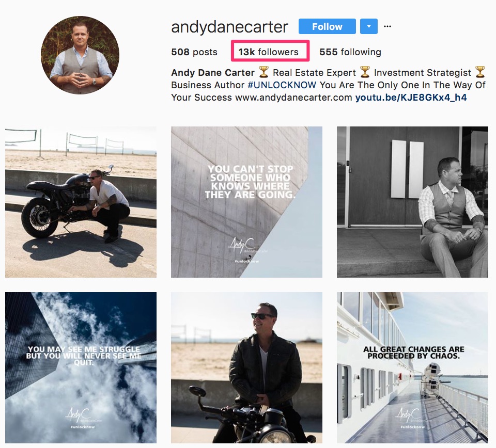Open the youtu.be/KJE8GKx4_h4 link

[411, 98]
